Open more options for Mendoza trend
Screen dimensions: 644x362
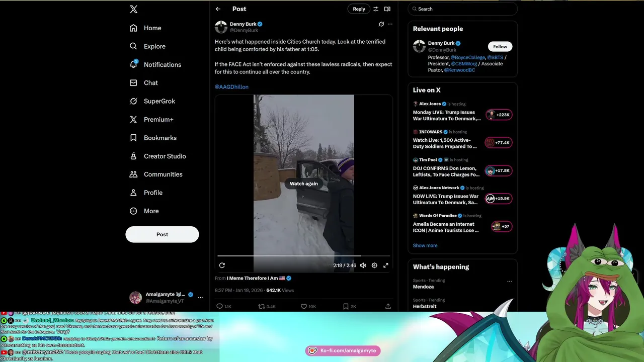point(509,282)
